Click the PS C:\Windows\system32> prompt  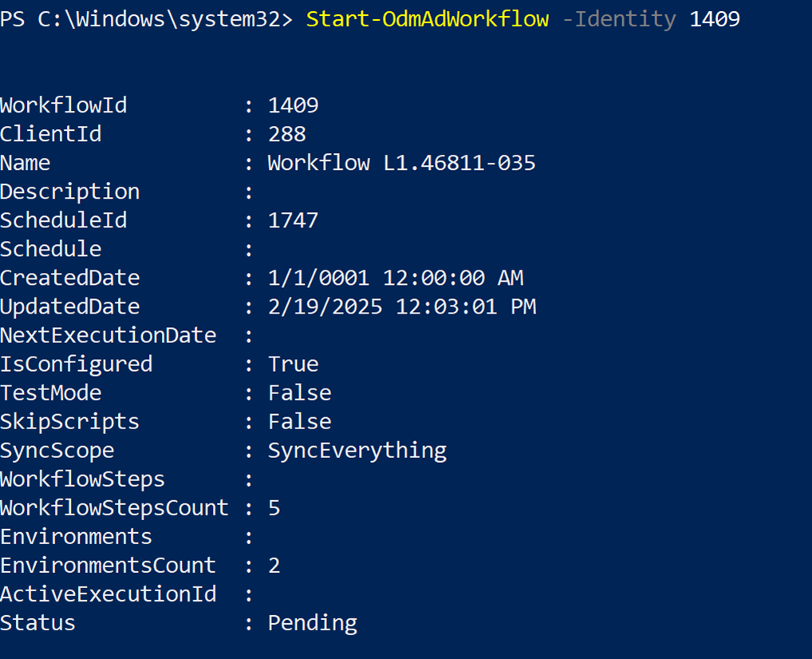[146, 19]
